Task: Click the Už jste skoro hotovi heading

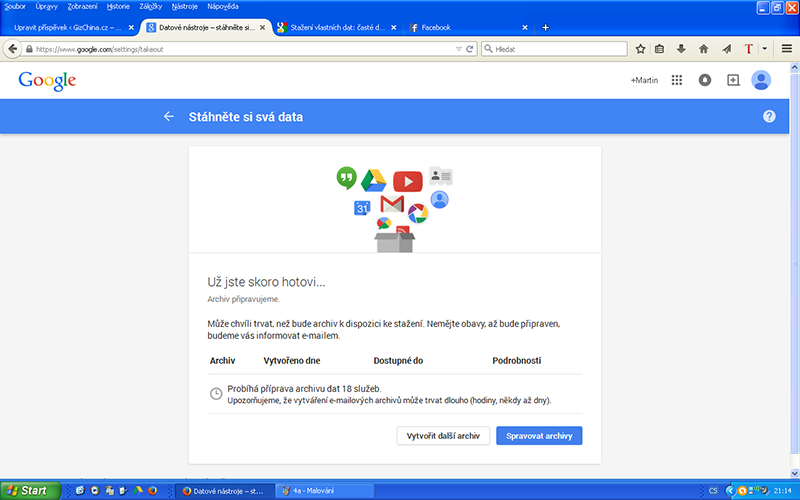Action: click(x=266, y=282)
